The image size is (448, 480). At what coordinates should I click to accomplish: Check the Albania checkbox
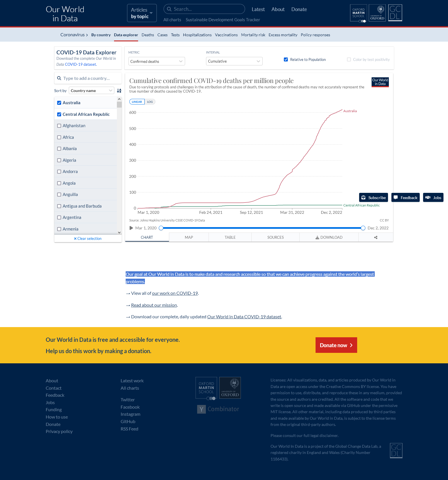pyautogui.click(x=59, y=149)
